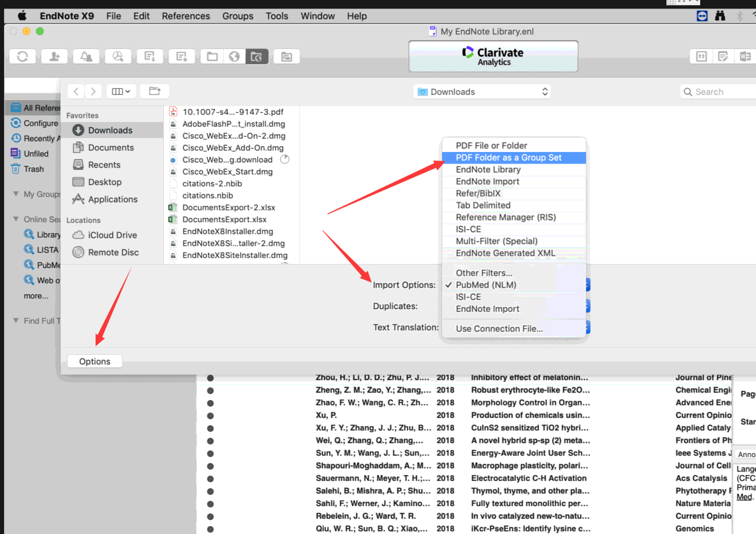Switch to Local Library Mode folder icon

212,56
